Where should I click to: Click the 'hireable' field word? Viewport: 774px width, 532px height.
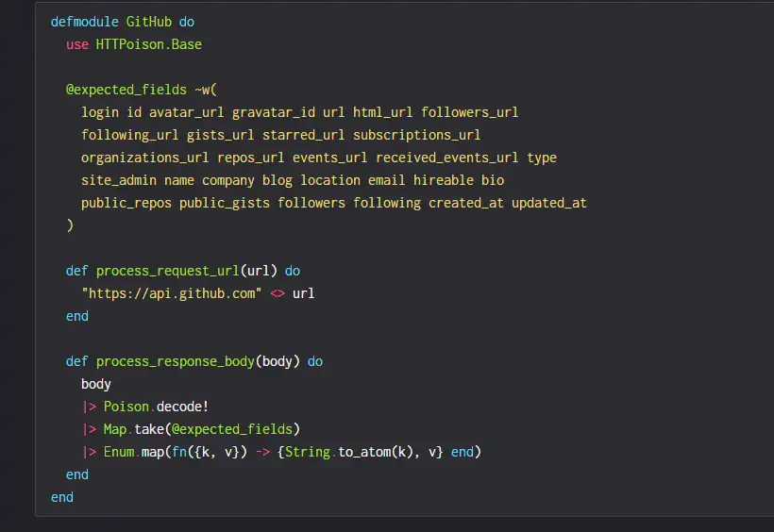(444, 180)
